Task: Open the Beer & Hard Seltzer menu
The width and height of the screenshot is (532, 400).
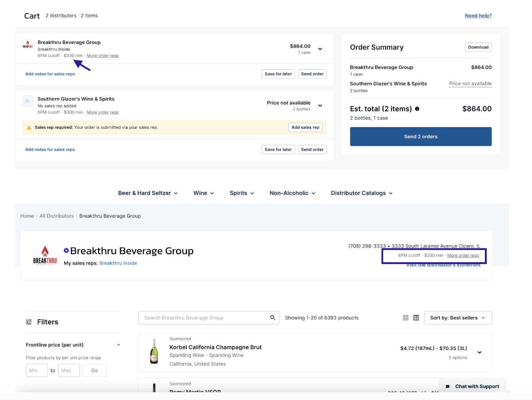Action: tap(148, 193)
